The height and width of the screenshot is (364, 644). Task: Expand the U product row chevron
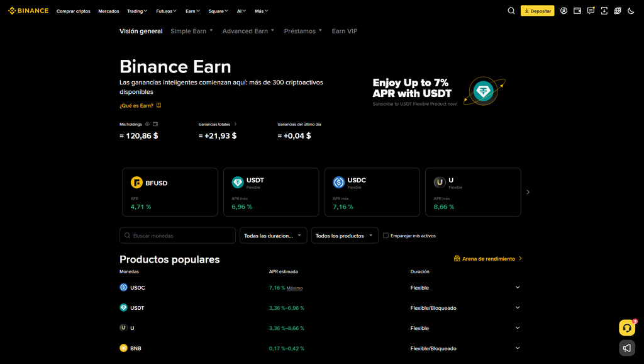point(518,328)
